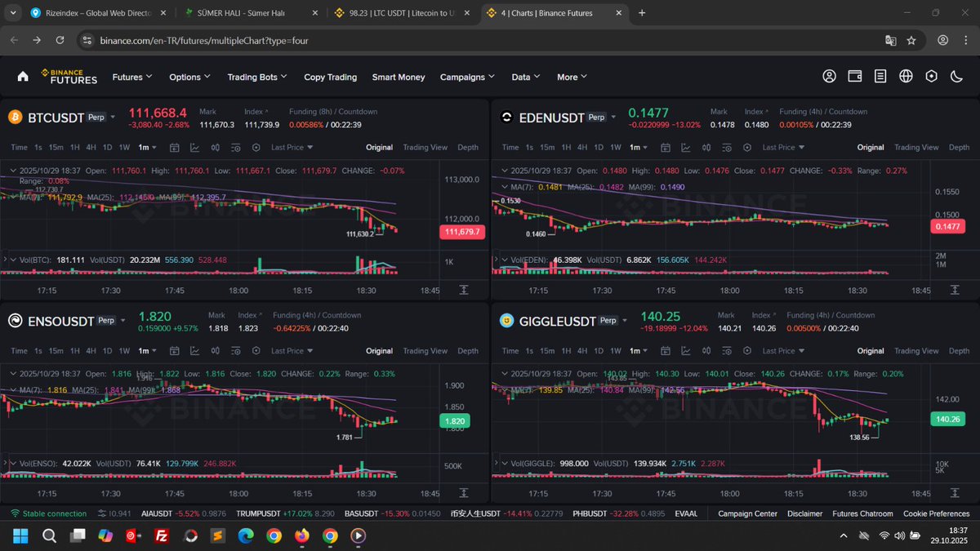Image resolution: width=980 pixels, height=551 pixels.
Task: Open technical indicators icon on EDENUSDT chart
Action: (686, 148)
